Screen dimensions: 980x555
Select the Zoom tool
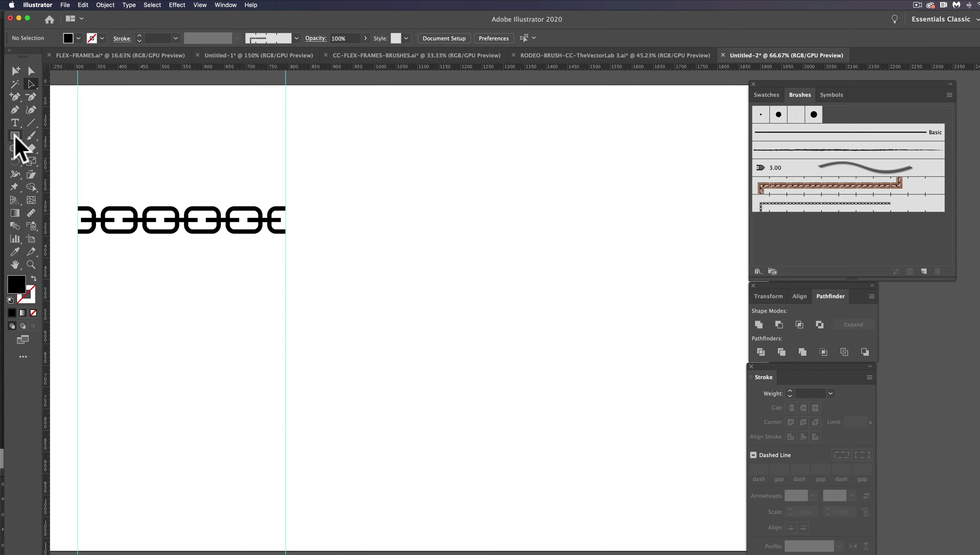(x=31, y=264)
